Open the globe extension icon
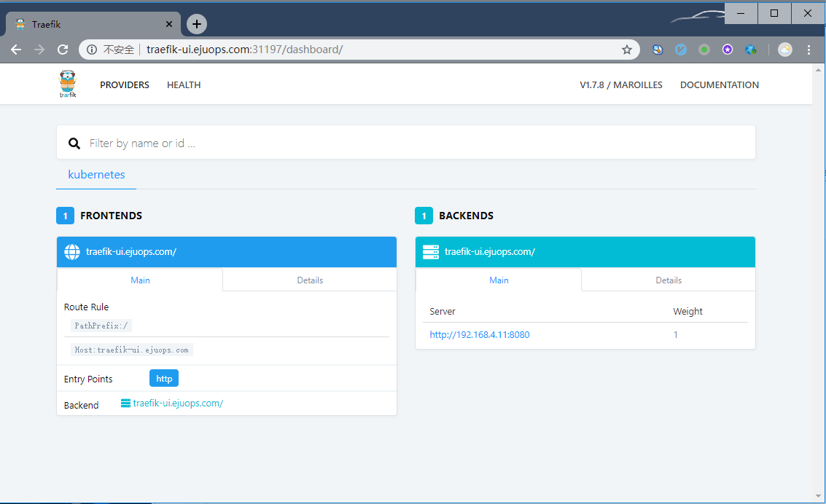 pos(751,50)
